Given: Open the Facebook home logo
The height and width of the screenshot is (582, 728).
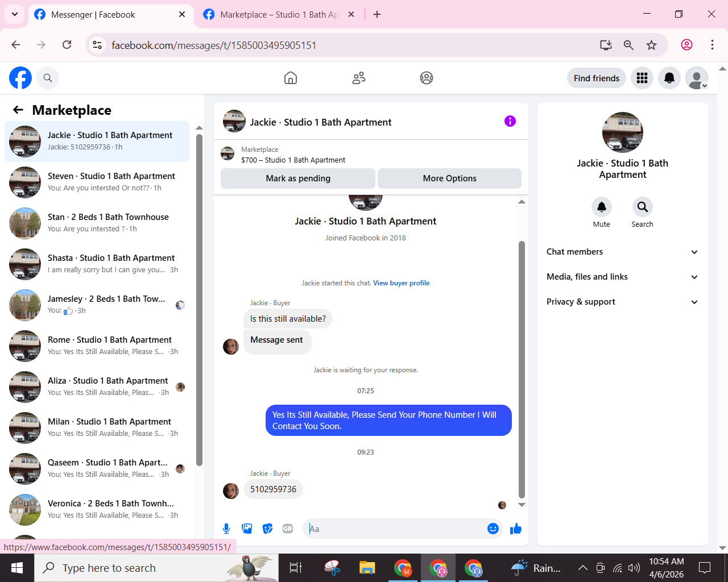Looking at the screenshot, I should pos(20,78).
